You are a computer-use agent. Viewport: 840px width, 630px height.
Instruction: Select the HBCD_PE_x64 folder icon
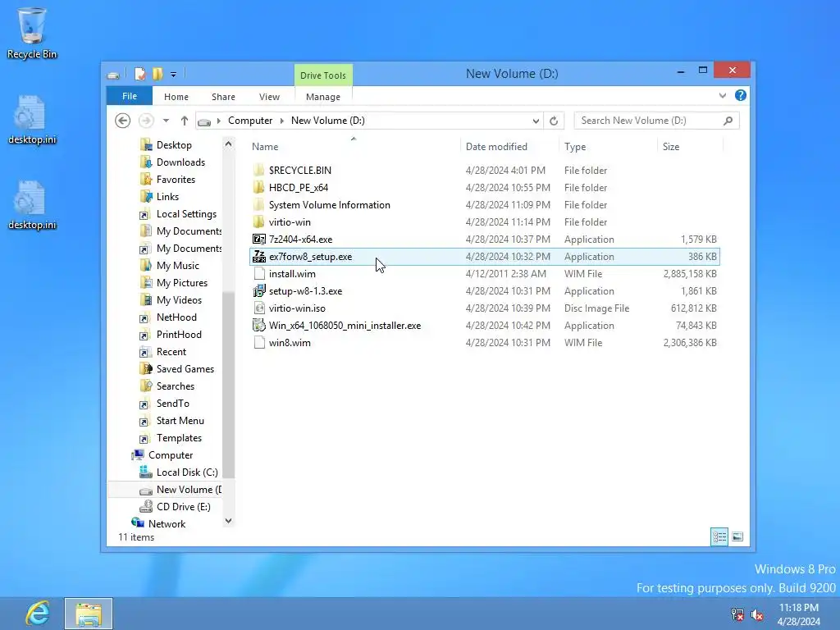point(259,188)
